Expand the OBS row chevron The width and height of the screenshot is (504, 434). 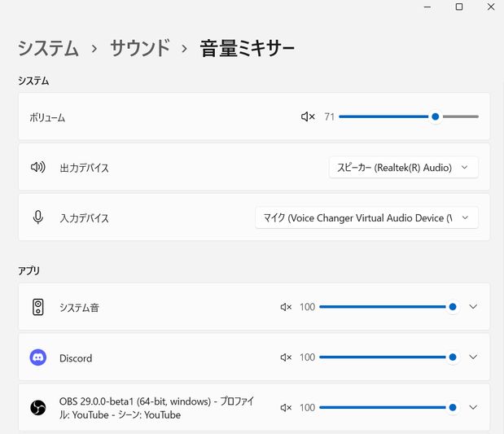[x=473, y=407]
